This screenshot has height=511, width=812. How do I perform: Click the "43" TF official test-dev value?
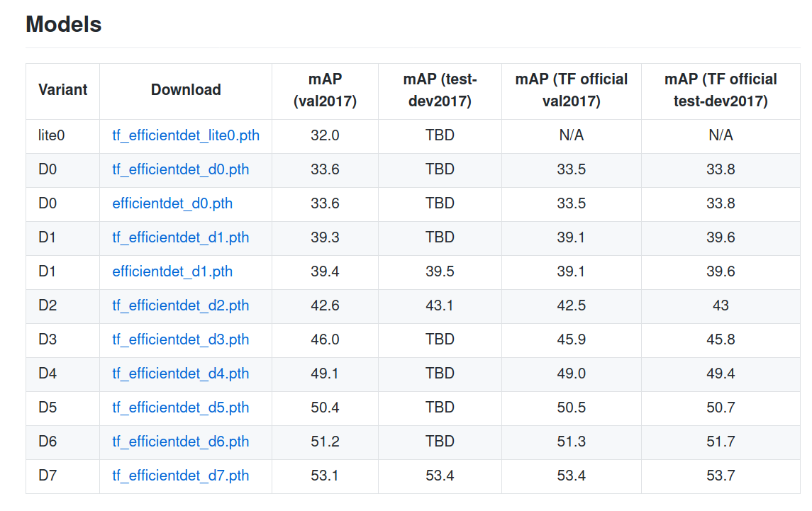click(x=721, y=305)
